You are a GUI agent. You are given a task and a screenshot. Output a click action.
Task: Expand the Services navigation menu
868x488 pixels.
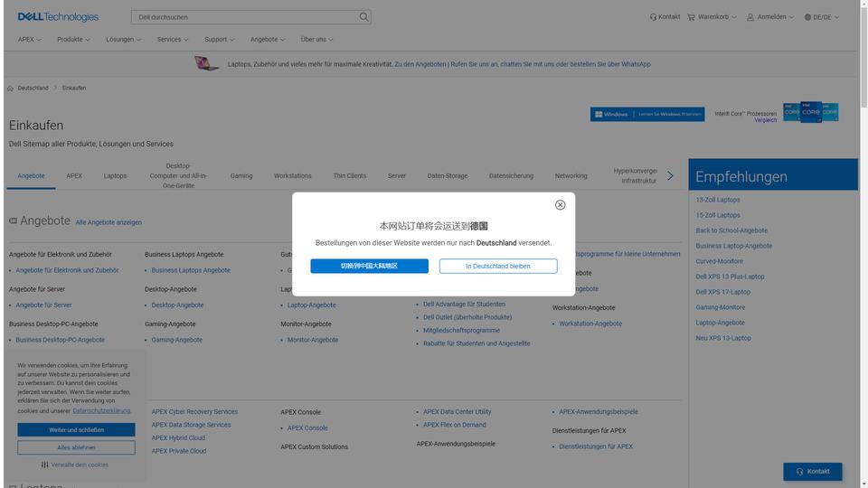[173, 40]
